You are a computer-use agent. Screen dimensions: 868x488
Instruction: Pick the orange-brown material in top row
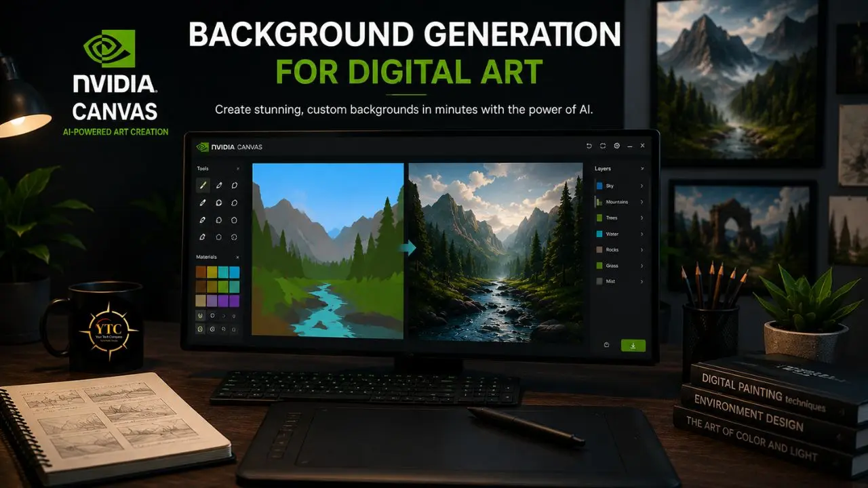[201, 272]
